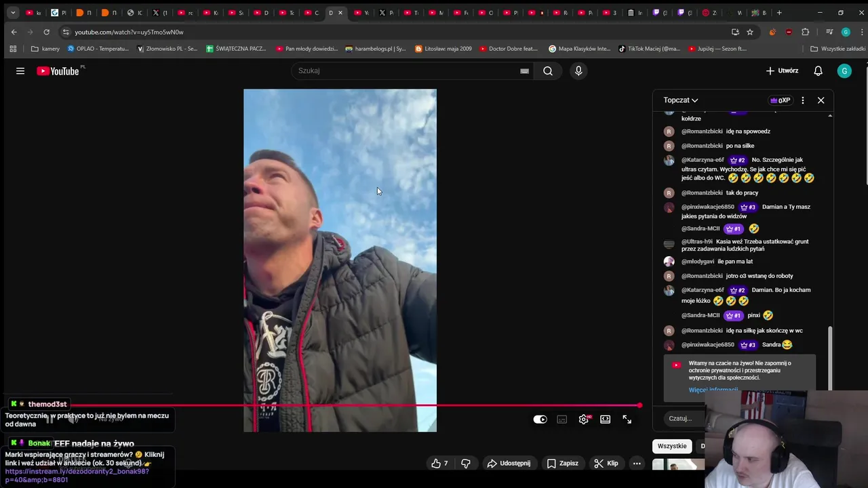Like the video with thumbs up
868x488 pixels.
point(439,464)
